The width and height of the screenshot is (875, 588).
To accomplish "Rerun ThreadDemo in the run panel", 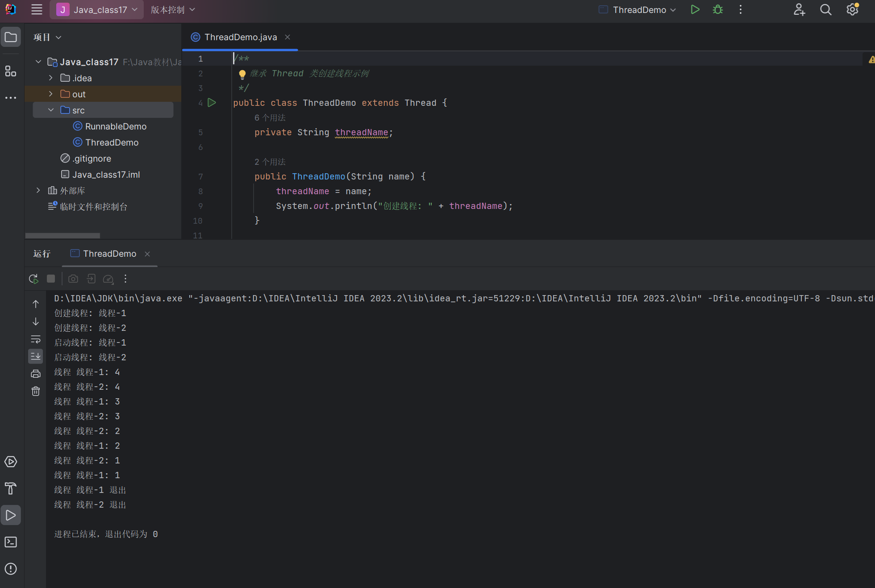I will point(33,279).
